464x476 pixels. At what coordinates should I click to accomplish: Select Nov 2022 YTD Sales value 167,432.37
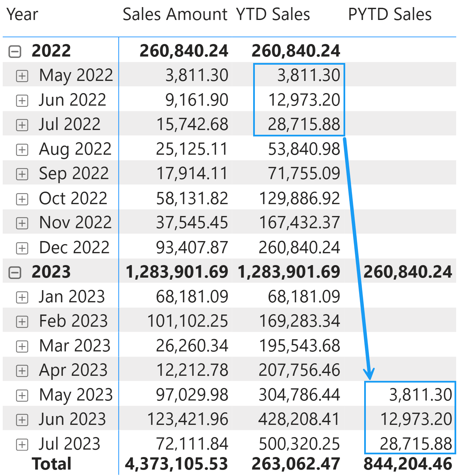(x=299, y=223)
